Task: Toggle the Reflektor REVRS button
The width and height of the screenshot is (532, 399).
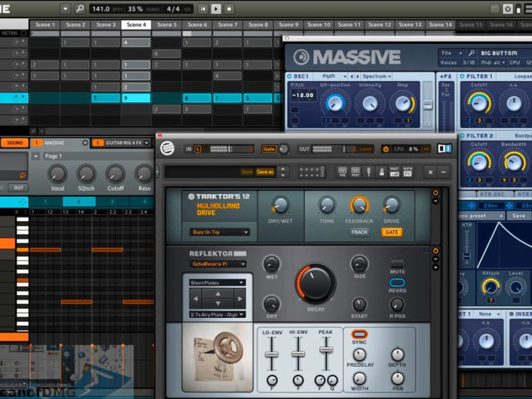Action: click(x=397, y=283)
